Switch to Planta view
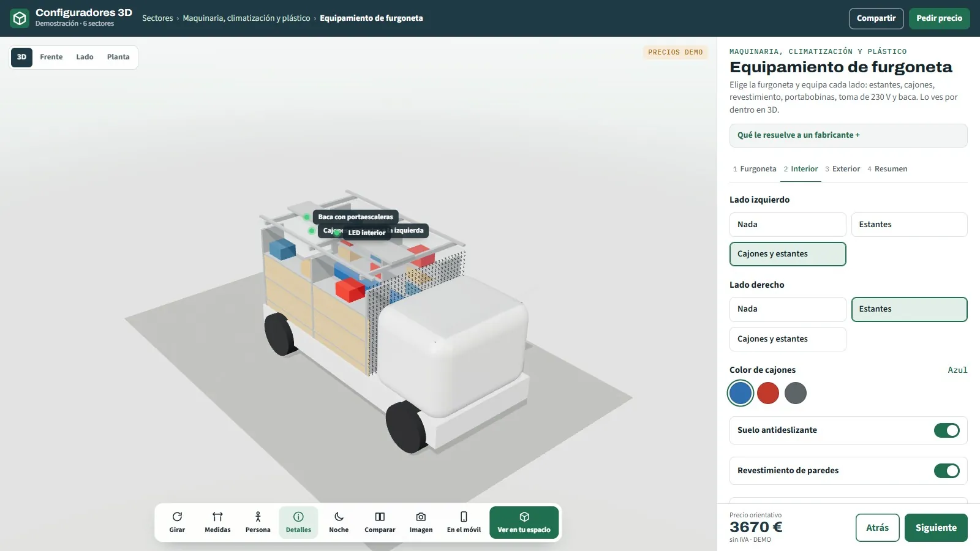Viewport: 980px width, 551px height. [x=118, y=57]
